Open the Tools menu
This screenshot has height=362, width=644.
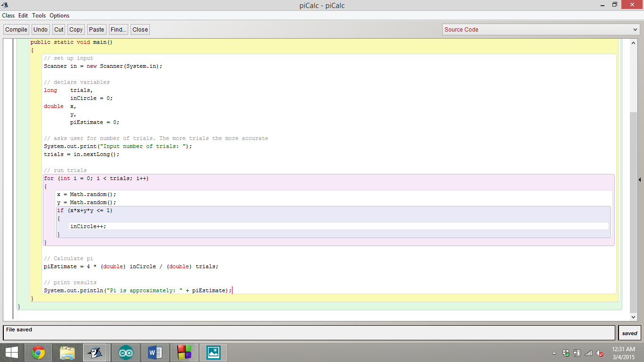[39, 16]
